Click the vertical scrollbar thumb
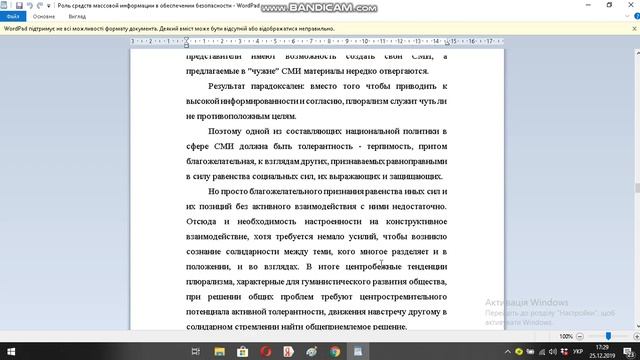The width and height of the screenshot is (640, 360). [x=637, y=188]
